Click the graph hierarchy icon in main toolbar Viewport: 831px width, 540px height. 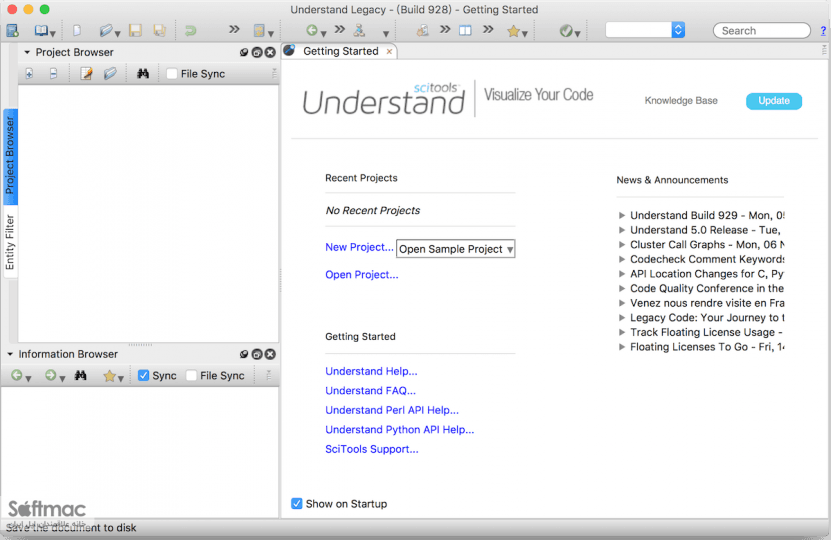tap(360, 31)
